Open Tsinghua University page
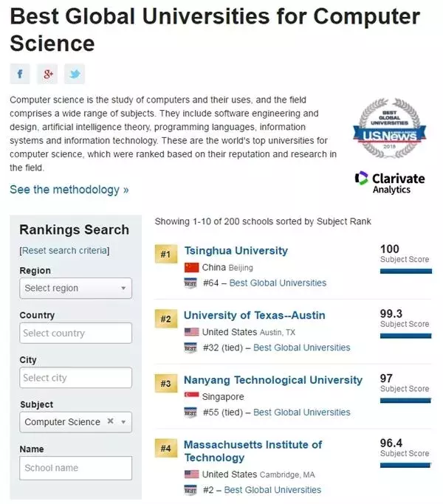Image resolution: width=443 pixels, height=504 pixels. click(x=236, y=251)
